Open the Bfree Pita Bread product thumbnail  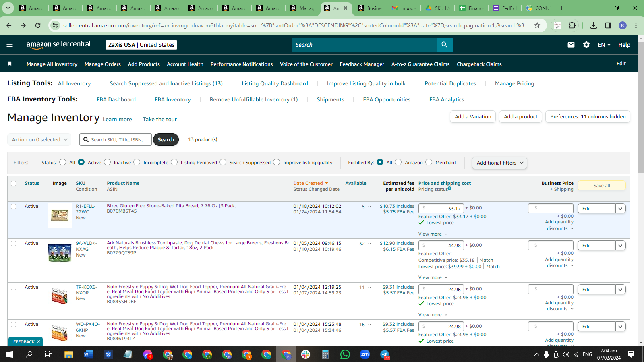[x=60, y=215]
